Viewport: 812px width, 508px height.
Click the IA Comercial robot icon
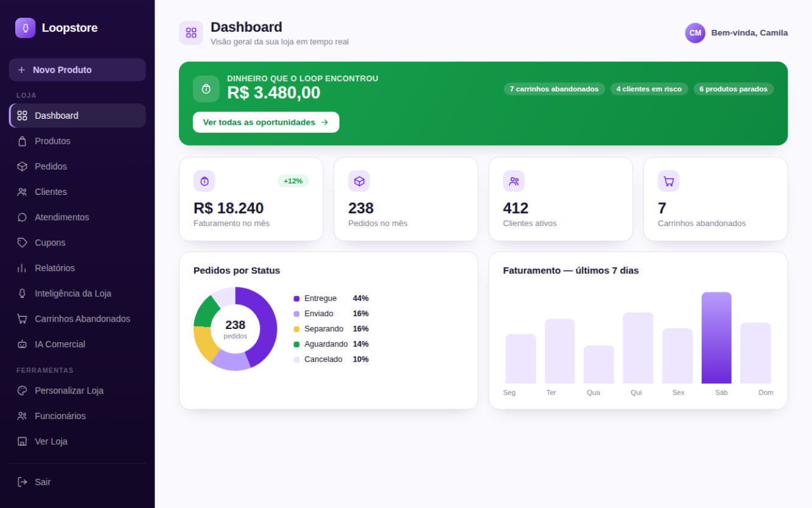coord(23,344)
